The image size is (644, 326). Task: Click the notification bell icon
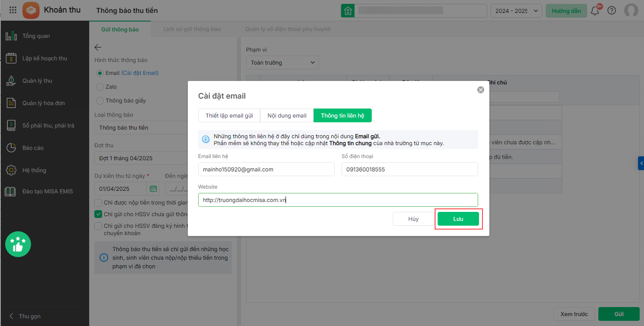pyautogui.click(x=595, y=11)
